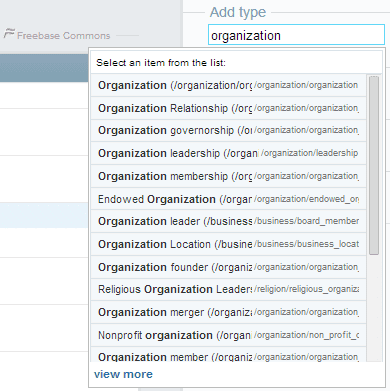390x391 pixels.
Task: Click Freebase Commons label text
Action: tap(63, 36)
